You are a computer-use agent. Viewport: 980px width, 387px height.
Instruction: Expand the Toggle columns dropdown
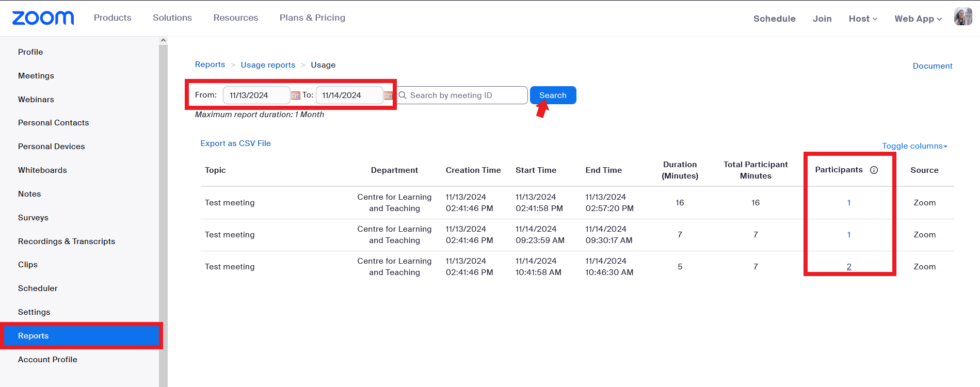tap(914, 146)
